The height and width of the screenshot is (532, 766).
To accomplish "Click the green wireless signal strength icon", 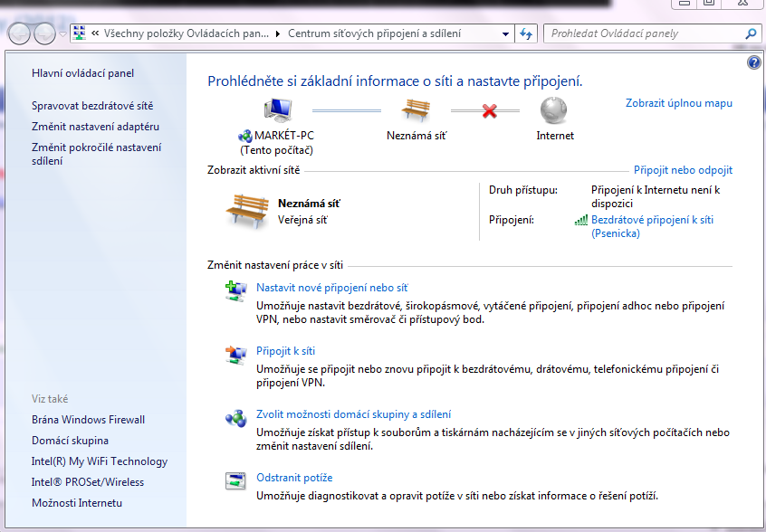I will pos(581,220).
